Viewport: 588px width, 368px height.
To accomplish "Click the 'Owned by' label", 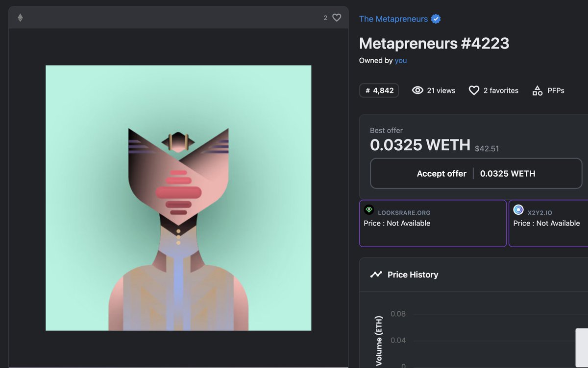I will (x=376, y=61).
